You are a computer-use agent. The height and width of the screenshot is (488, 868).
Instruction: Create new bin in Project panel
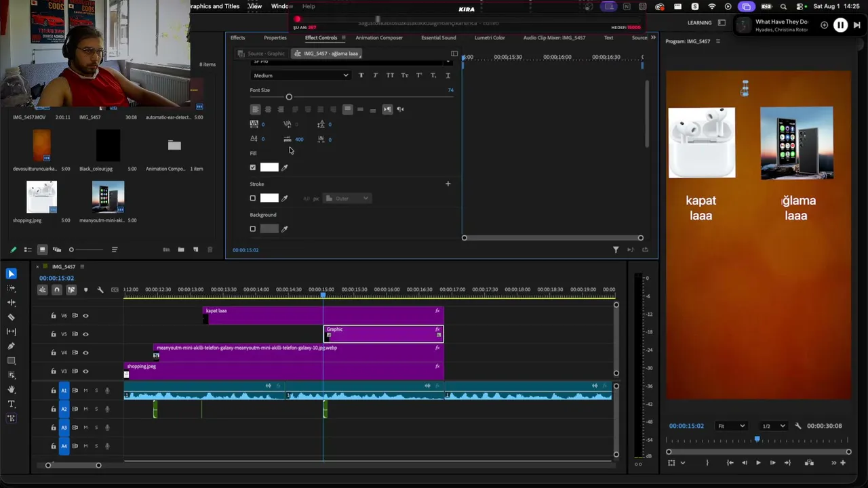click(x=181, y=250)
